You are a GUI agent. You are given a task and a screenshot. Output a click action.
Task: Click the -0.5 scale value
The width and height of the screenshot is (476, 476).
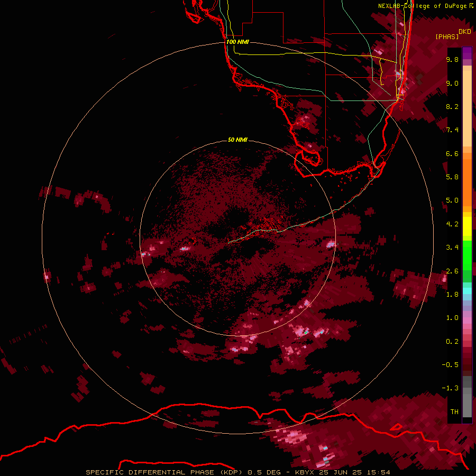[450, 365]
